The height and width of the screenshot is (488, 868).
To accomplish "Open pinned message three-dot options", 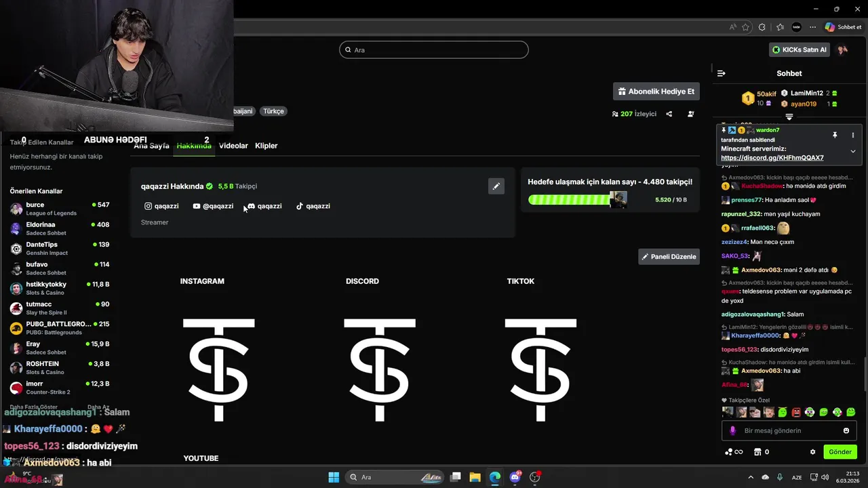I will click(853, 136).
